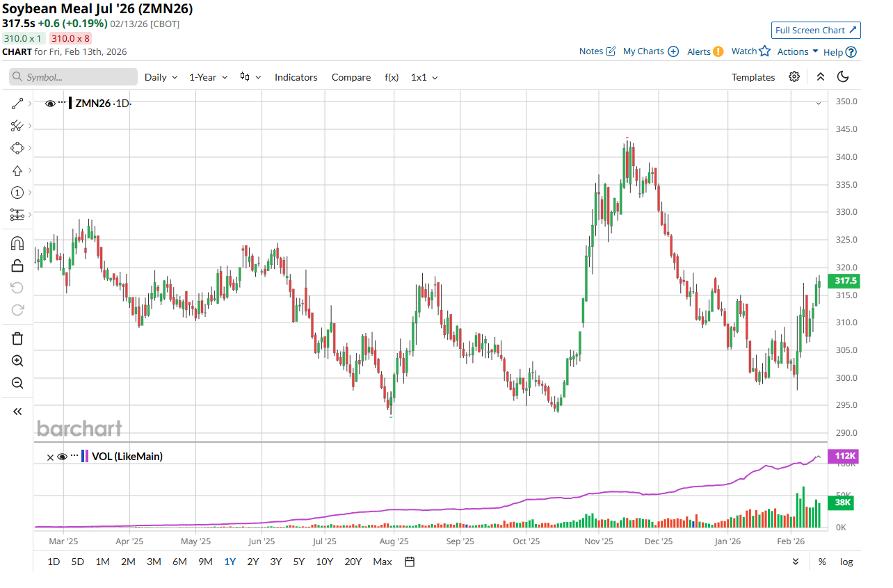Open the Actions dropdown menu
This screenshot has width=893, height=588.
(797, 51)
